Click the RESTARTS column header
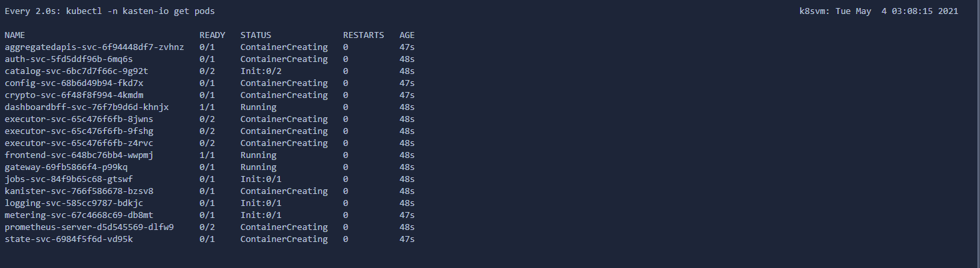The width and height of the screenshot is (980, 268). tap(363, 35)
